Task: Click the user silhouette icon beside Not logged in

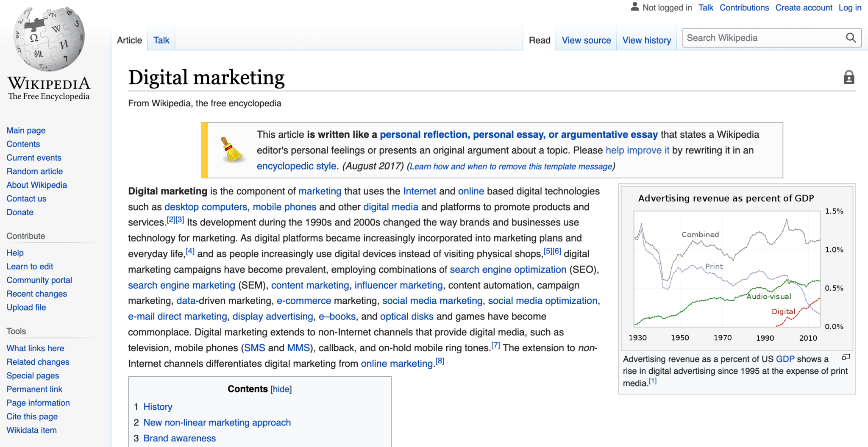Action: pyautogui.click(x=634, y=7)
